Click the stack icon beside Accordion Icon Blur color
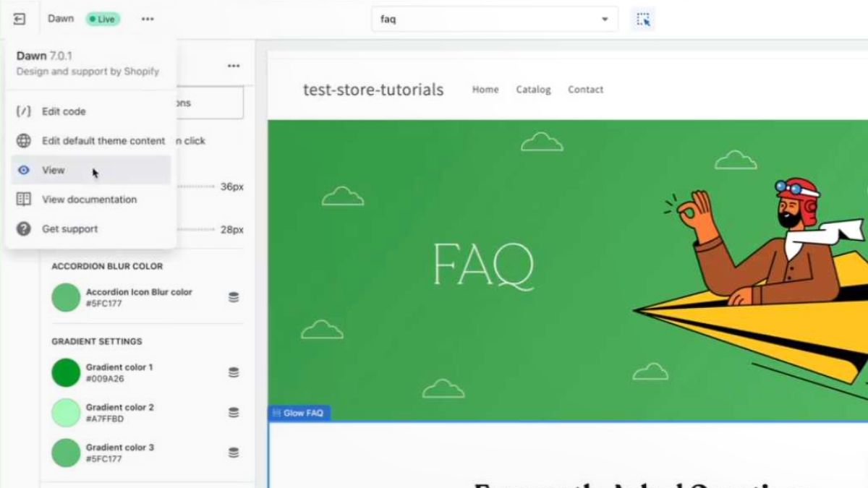The image size is (868, 488). 233,296
